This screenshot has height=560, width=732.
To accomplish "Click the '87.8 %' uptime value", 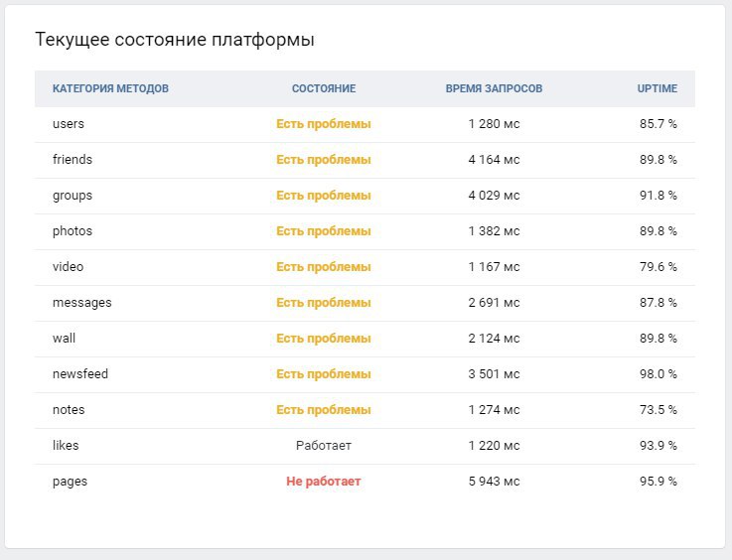I will pos(659,303).
